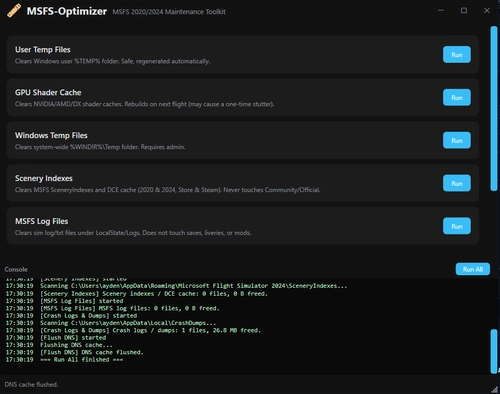Click the 'Clears system-wide %WINDIR%\Temp folder' description
Viewport: 500px width, 394px height.
point(100,147)
